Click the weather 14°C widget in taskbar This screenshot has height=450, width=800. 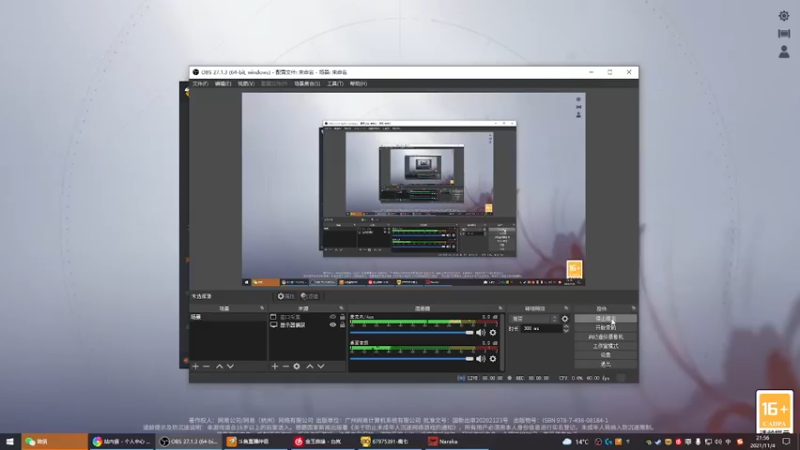pyautogui.click(x=576, y=442)
